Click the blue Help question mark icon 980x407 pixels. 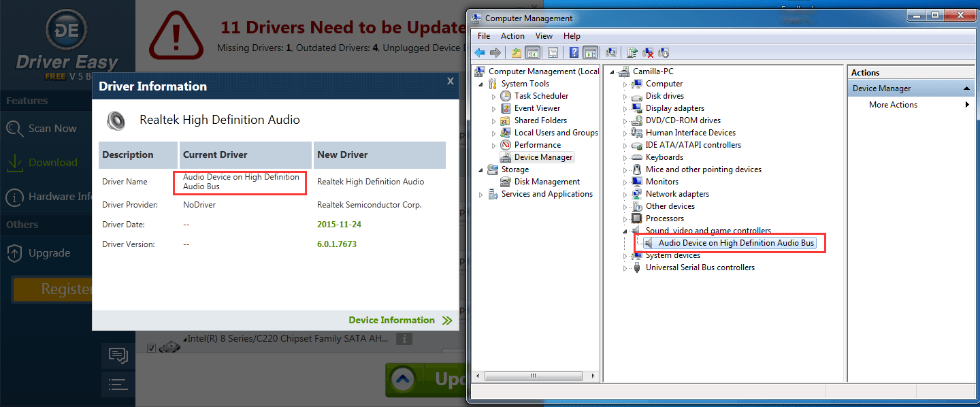coord(574,52)
